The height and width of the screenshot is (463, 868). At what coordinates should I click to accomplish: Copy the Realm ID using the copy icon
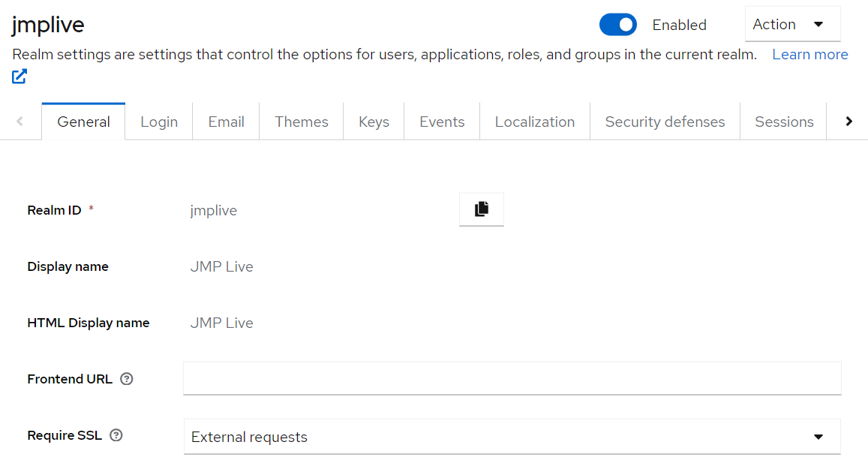coord(481,209)
